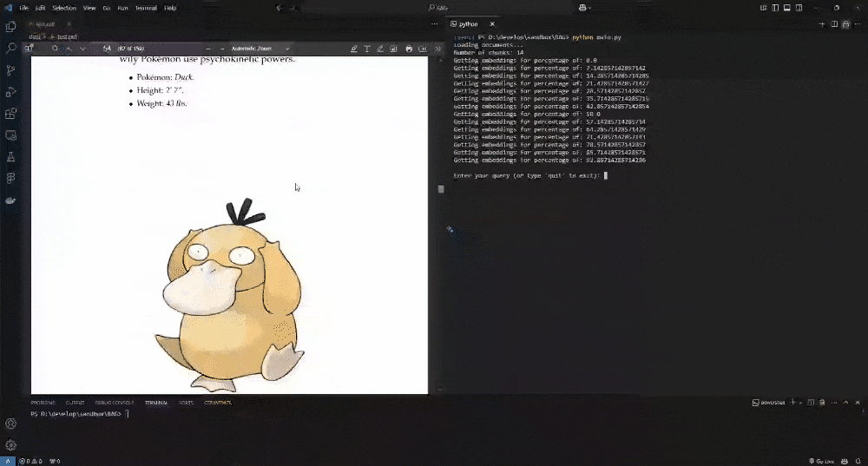Viewport: 868px width, 466px height.
Task: Print the PDF document
Action: (x=409, y=49)
